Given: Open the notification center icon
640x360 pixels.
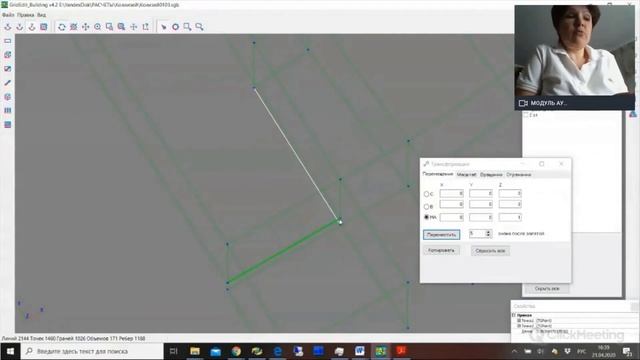Looking at the screenshot, I should pyautogui.click(x=627, y=351).
